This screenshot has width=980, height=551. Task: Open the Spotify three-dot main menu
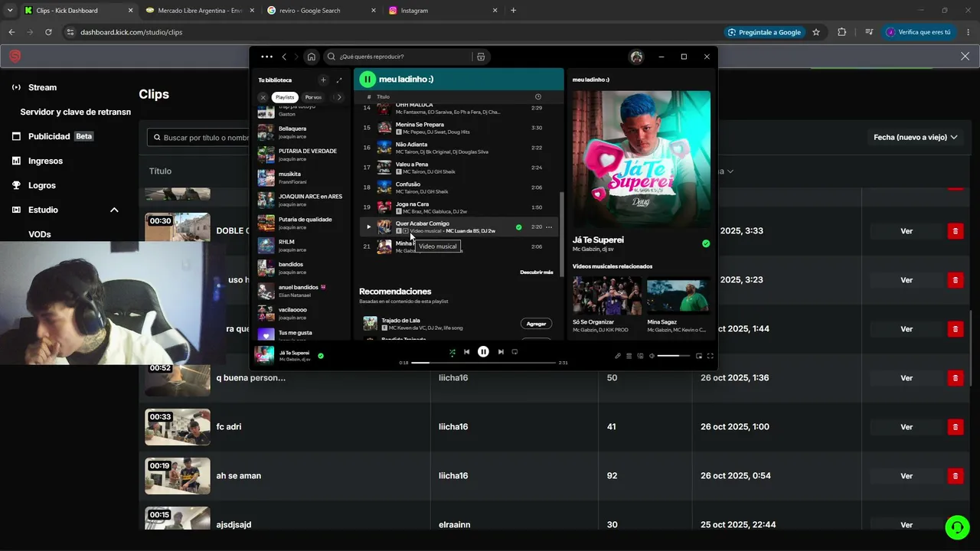point(266,57)
